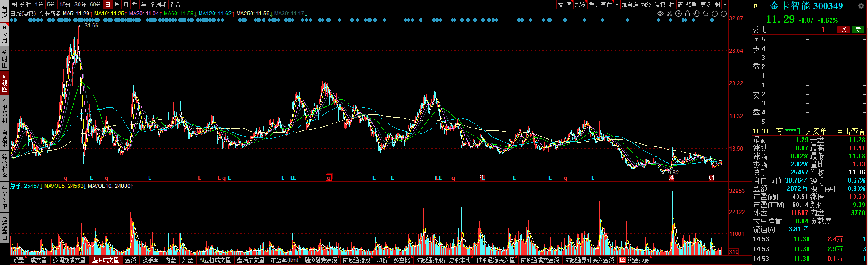Toggle the 均线 moving average display
This screenshot has width=868, height=265.
646,5
